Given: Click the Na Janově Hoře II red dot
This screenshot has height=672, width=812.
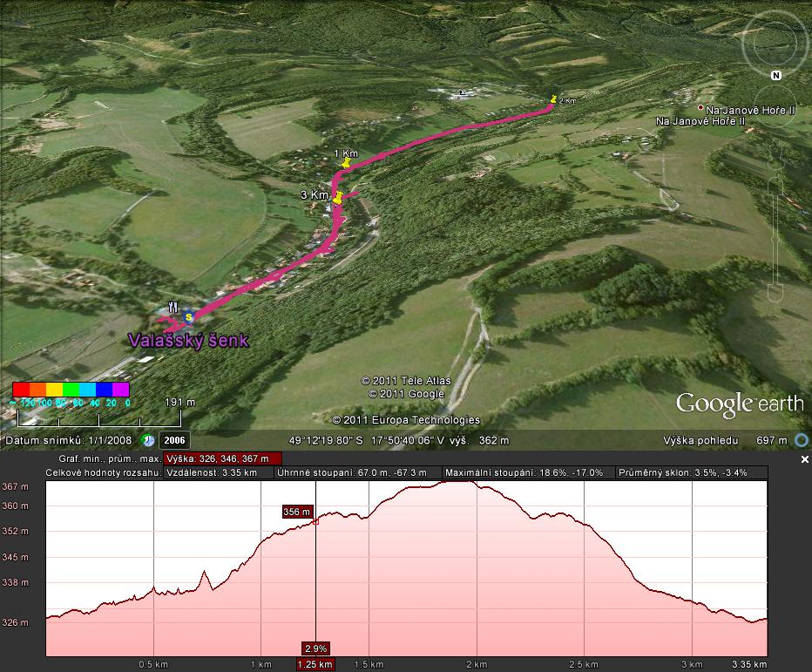Looking at the screenshot, I should [700, 109].
